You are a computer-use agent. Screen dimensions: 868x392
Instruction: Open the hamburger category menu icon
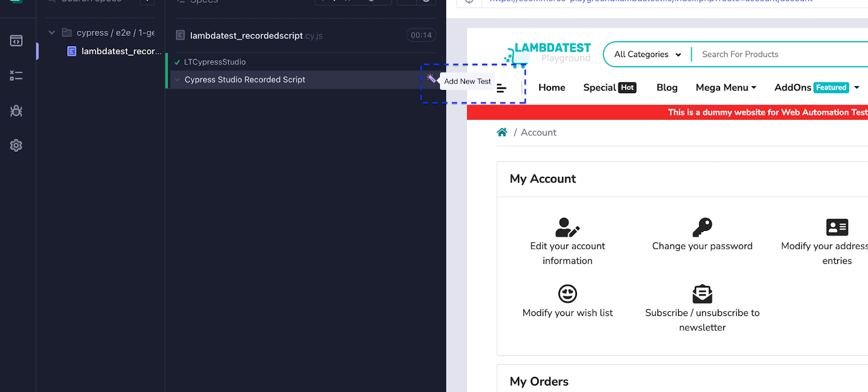click(502, 88)
